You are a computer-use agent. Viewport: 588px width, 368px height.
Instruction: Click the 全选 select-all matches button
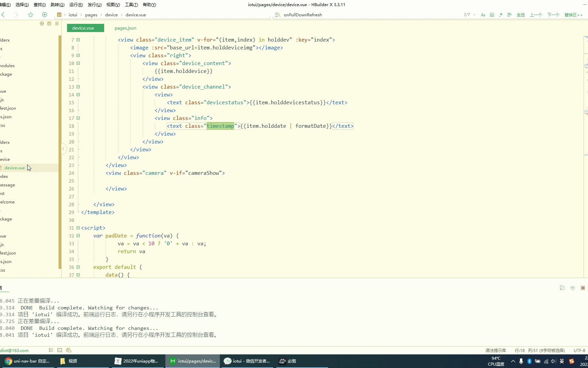pyautogui.click(x=521, y=15)
